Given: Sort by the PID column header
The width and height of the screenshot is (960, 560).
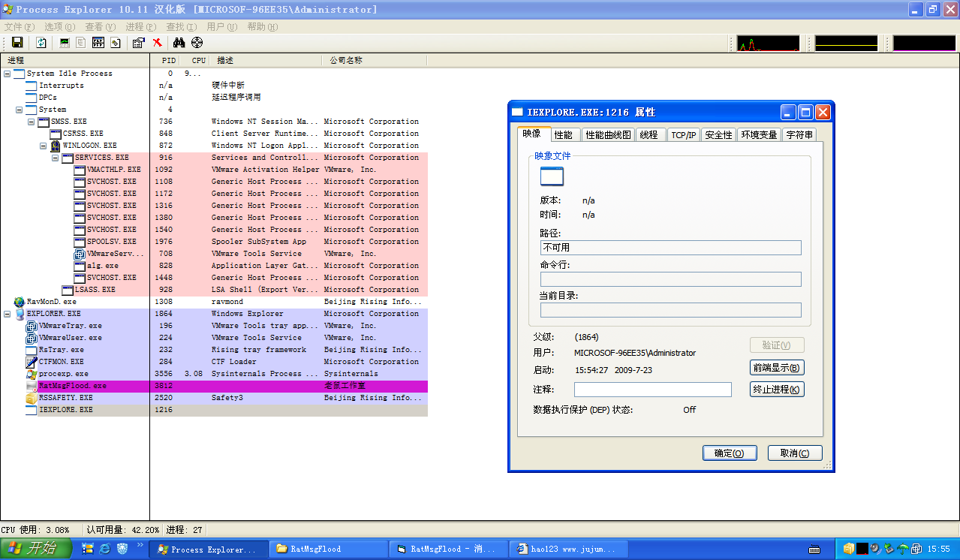Looking at the screenshot, I should click(x=166, y=60).
